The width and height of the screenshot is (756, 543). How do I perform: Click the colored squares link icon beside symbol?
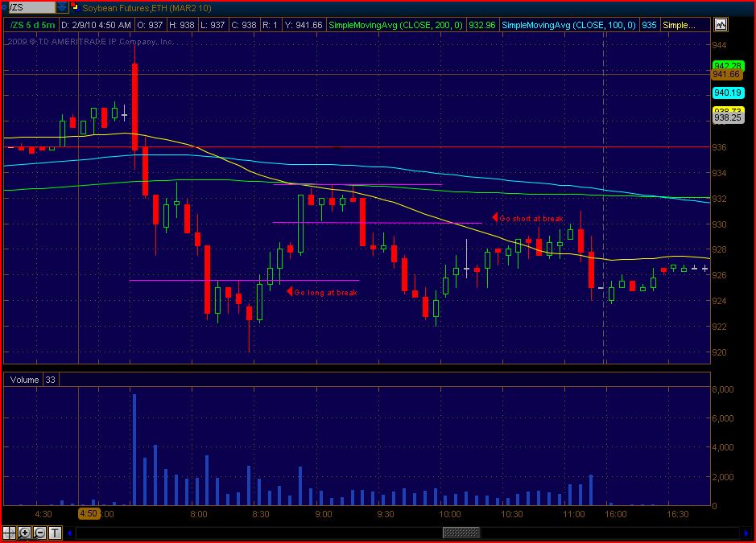coord(75,7)
